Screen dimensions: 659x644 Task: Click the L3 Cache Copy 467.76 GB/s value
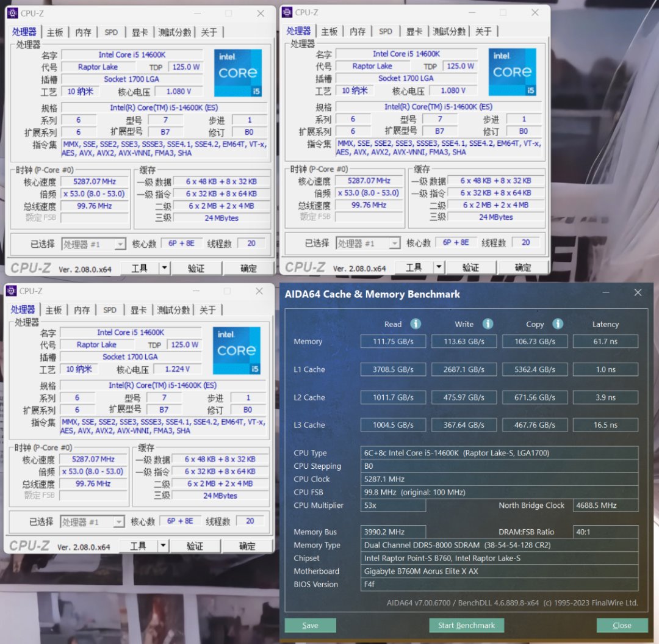point(535,425)
